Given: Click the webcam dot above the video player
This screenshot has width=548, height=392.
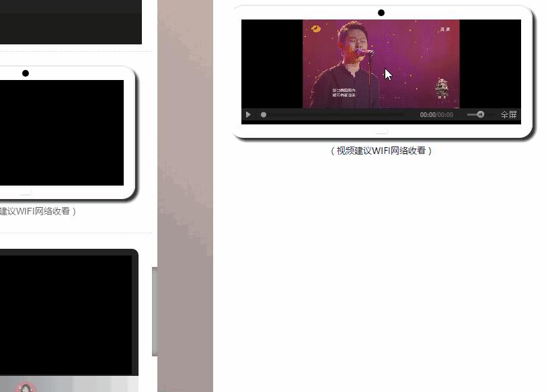Looking at the screenshot, I should pos(382,12).
